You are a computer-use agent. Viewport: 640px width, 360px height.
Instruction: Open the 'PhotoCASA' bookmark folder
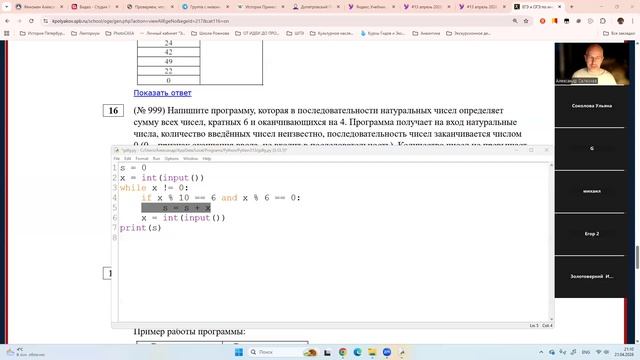(x=120, y=33)
